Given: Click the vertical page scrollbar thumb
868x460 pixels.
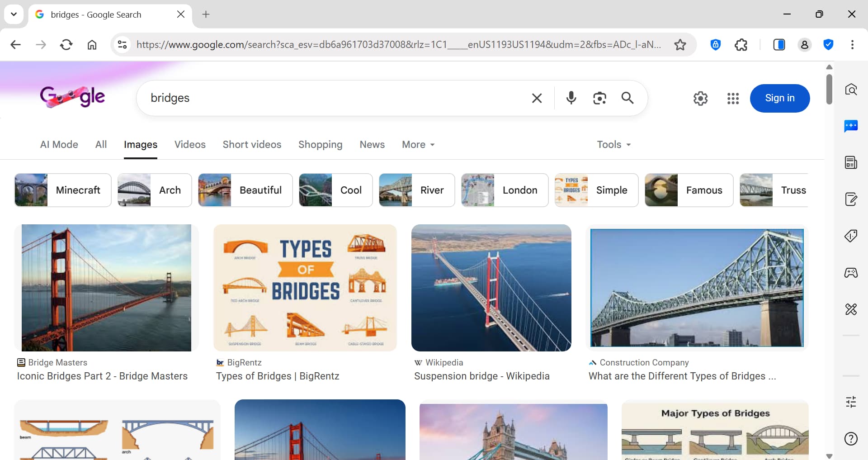Looking at the screenshot, I should click(829, 89).
